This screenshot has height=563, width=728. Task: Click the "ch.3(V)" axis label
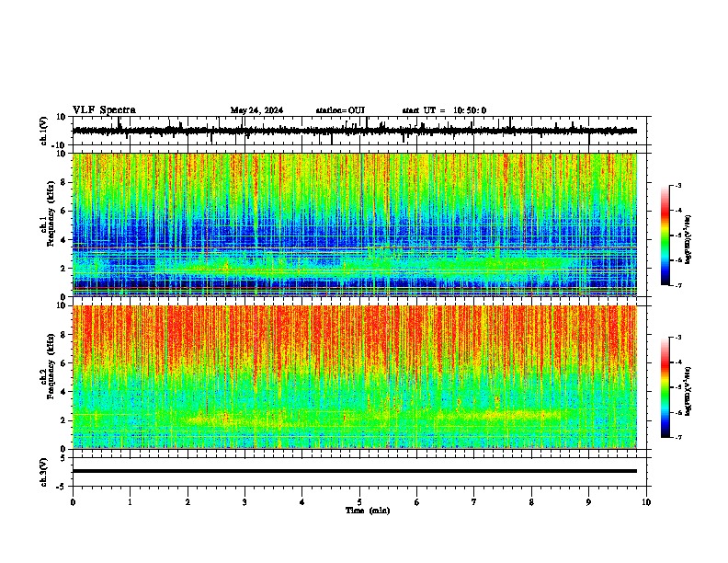[x=44, y=472]
